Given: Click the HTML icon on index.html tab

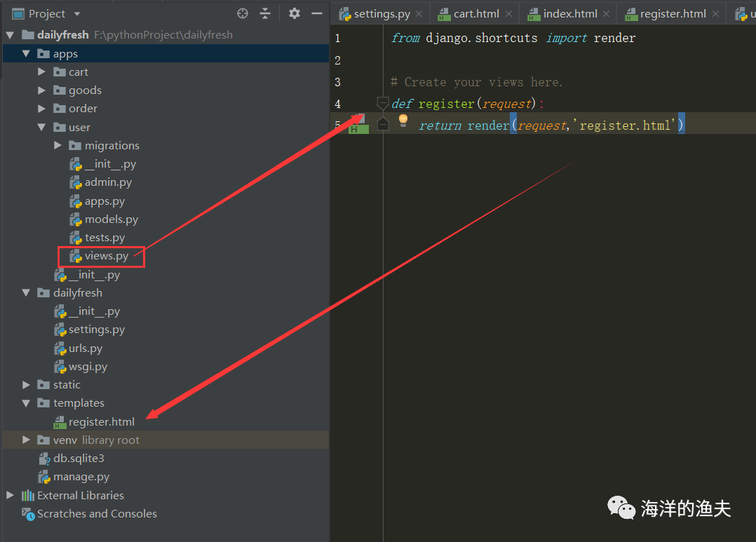Looking at the screenshot, I should pos(534,15).
